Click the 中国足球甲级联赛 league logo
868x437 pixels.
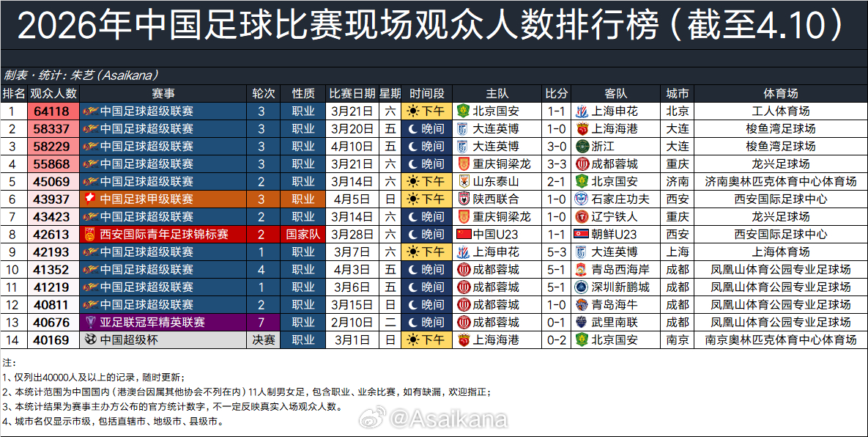91,199
